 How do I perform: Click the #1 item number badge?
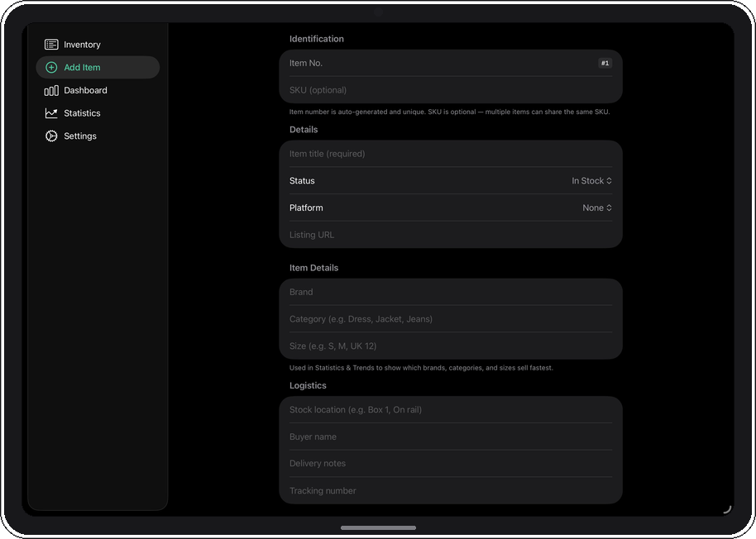pyautogui.click(x=605, y=63)
